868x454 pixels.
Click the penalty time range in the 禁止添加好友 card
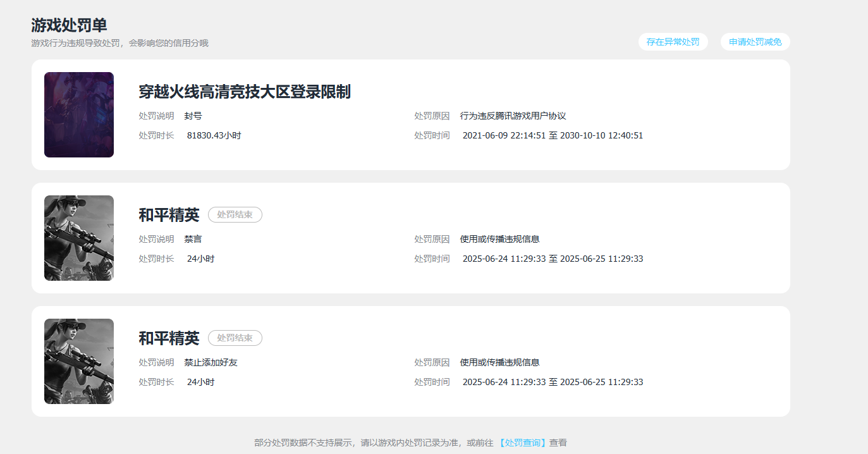coord(553,382)
